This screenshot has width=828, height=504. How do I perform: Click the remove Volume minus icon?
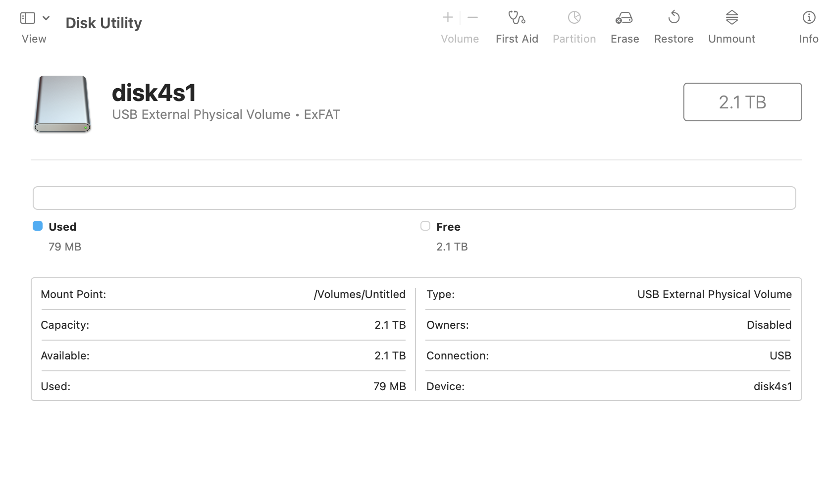pos(472,17)
